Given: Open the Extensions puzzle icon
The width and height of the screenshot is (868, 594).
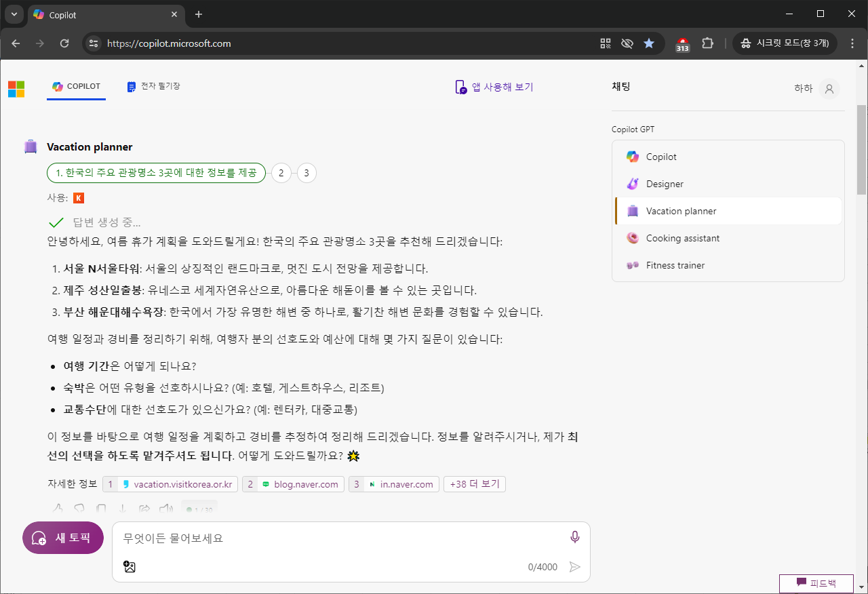Looking at the screenshot, I should tap(707, 43).
